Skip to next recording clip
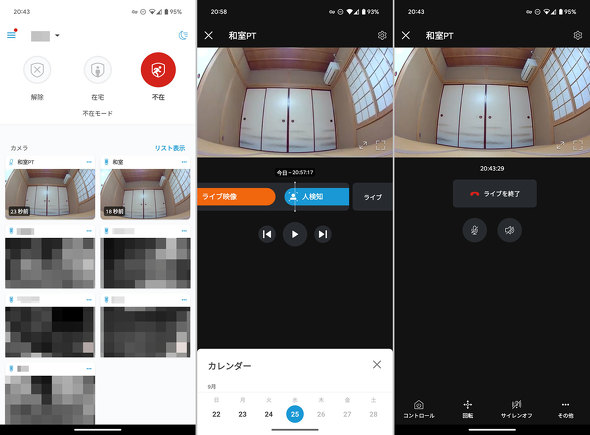The width and height of the screenshot is (590, 435). pos(323,234)
